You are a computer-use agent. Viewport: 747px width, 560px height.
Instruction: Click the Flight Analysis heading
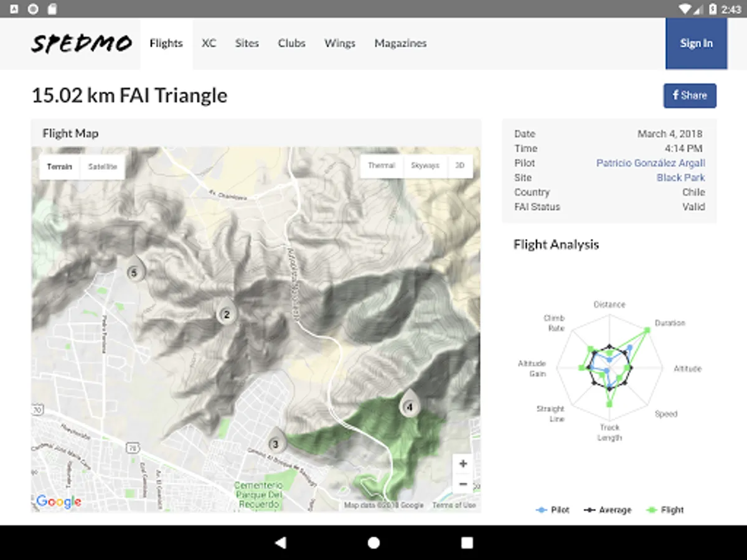(x=556, y=245)
